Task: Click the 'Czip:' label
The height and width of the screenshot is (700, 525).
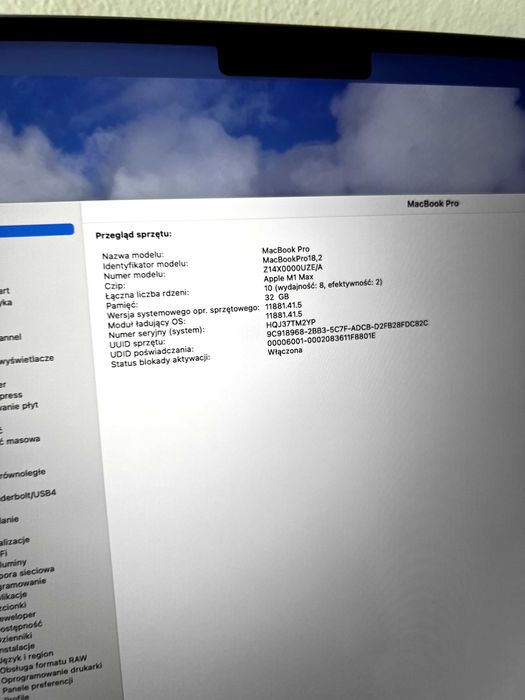Action: (x=115, y=286)
